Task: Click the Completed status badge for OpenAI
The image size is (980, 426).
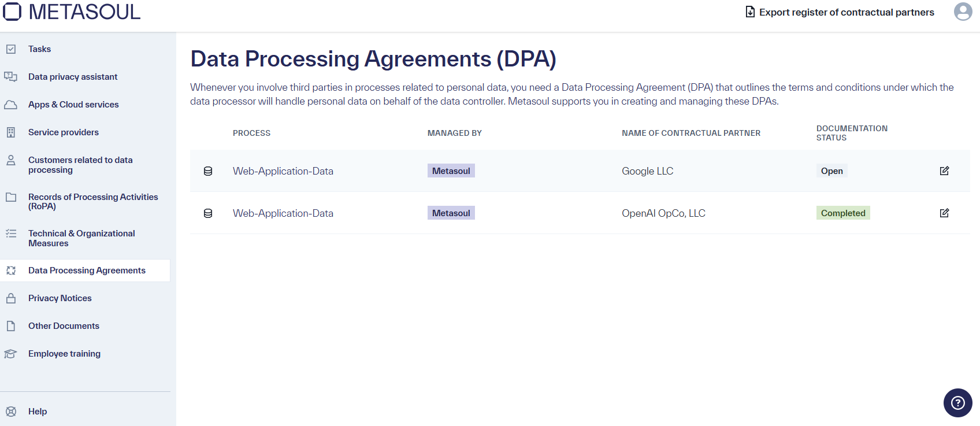Action: (843, 213)
